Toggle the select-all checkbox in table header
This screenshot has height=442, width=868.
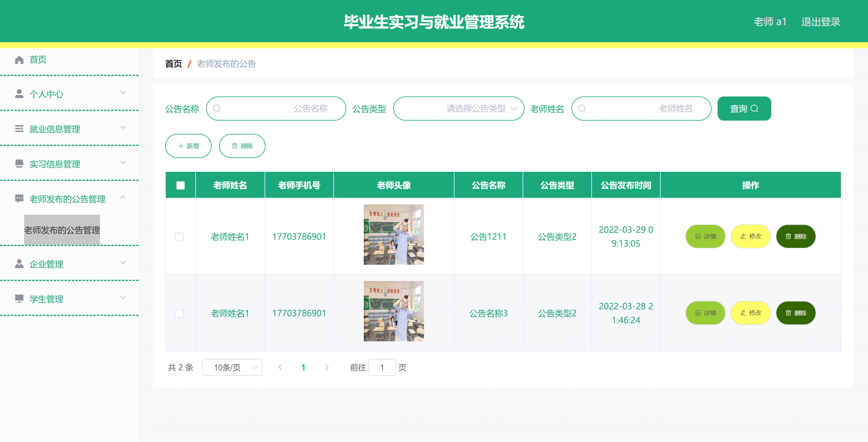click(180, 185)
